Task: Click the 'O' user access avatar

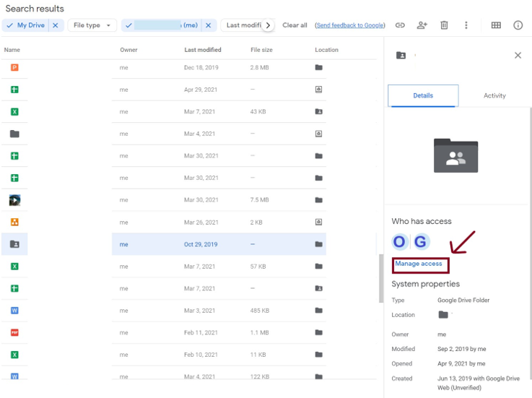Action: tap(399, 242)
